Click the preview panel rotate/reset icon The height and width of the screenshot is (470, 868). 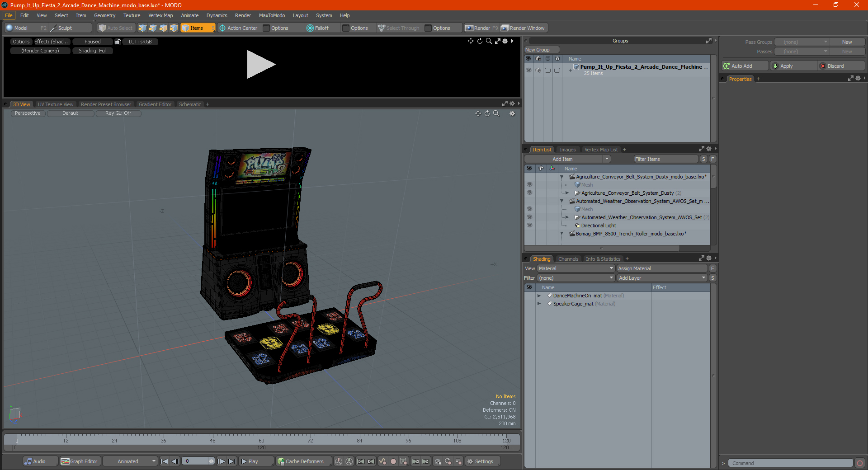(480, 41)
